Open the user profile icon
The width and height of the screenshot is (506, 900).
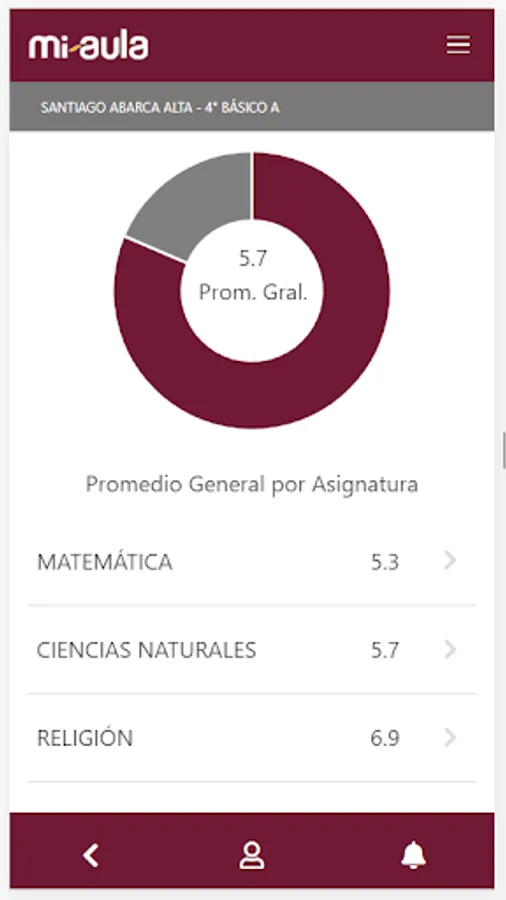pos(251,855)
